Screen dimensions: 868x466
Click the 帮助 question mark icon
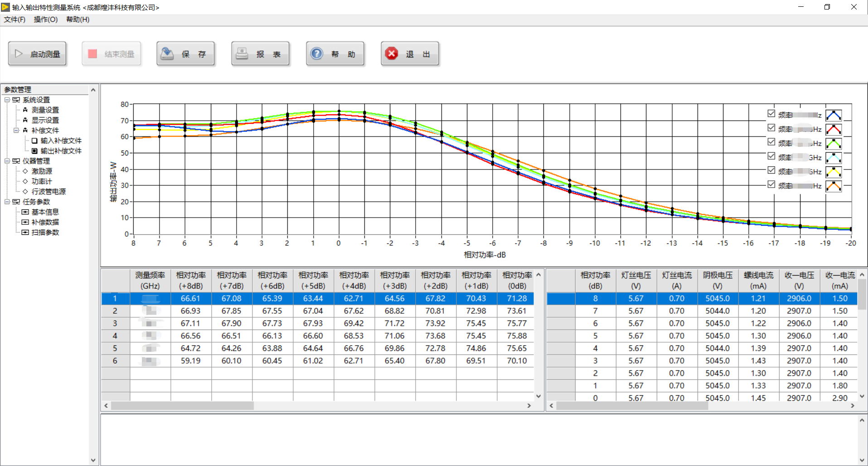[316, 54]
